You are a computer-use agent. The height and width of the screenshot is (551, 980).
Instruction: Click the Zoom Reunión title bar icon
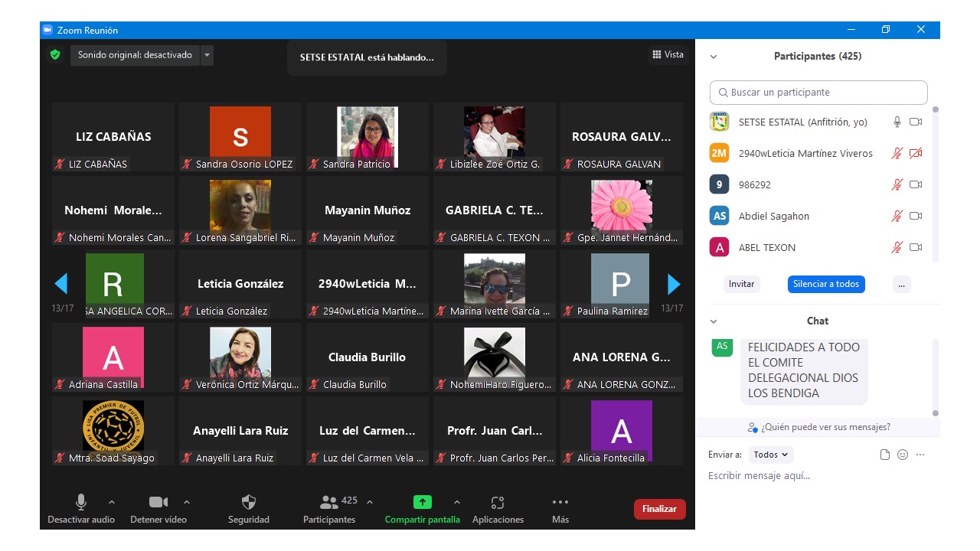click(47, 30)
